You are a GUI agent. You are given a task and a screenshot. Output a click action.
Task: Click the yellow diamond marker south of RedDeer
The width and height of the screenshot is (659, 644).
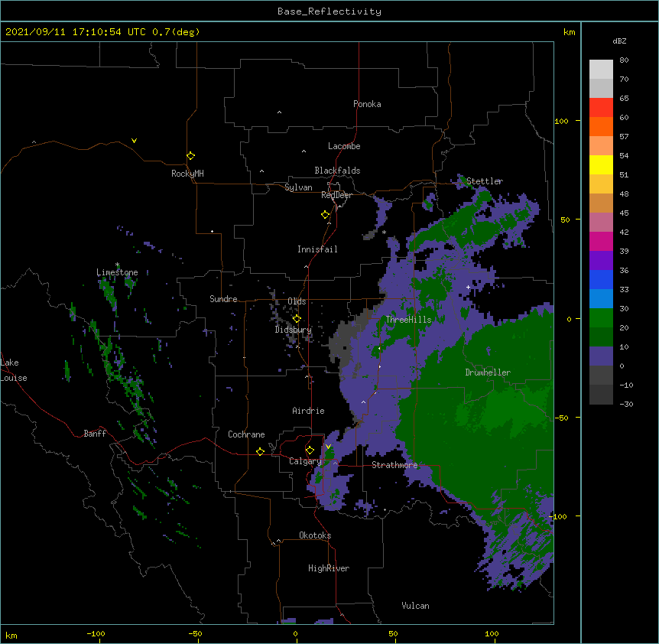pyautogui.click(x=325, y=214)
